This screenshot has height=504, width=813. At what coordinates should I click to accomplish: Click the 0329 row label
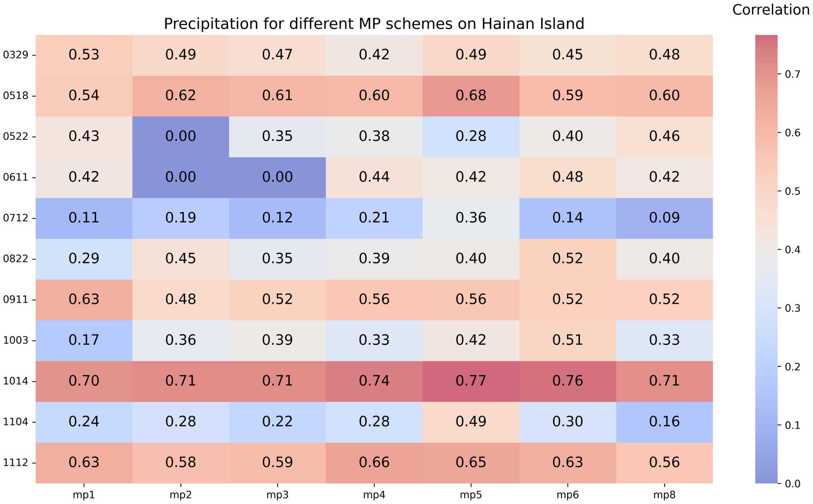[15, 55]
